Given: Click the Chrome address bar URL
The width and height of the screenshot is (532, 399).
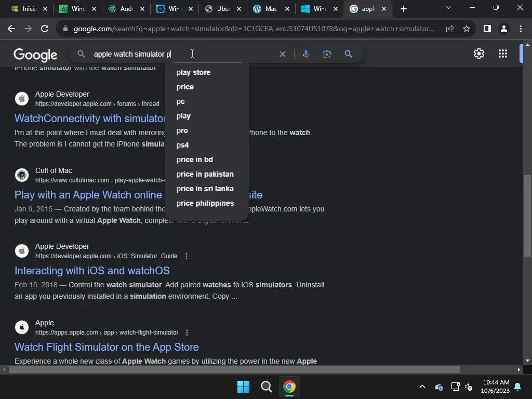Looking at the screenshot, I should tap(254, 29).
